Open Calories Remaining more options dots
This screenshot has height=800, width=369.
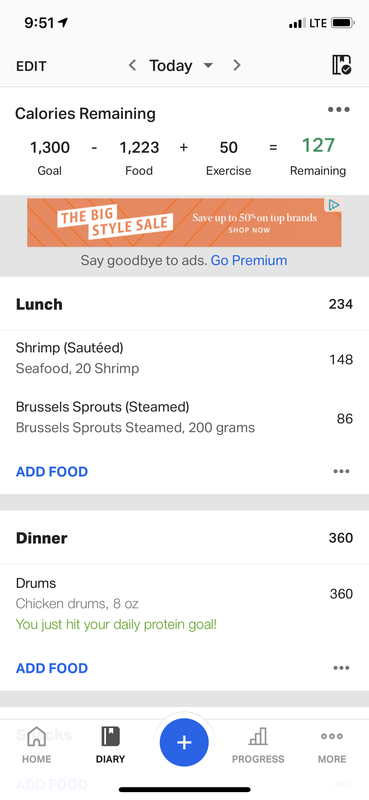(x=339, y=109)
